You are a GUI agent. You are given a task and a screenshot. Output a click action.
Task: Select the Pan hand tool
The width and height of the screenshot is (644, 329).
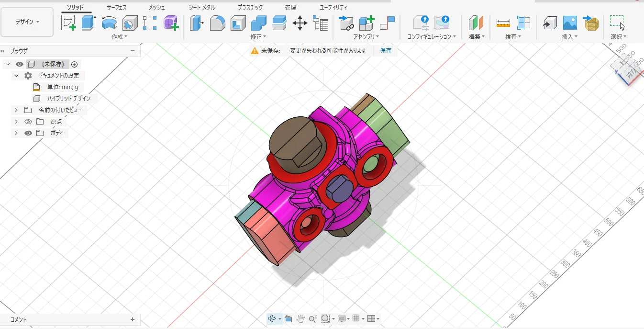tap(300, 318)
